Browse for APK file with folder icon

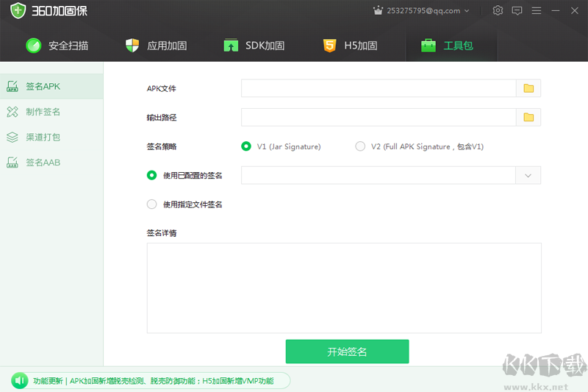pyautogui.click(x=528, y=88)
